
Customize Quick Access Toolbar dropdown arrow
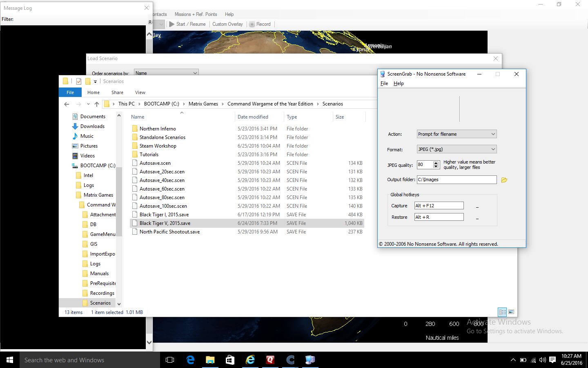pos(95,82)
